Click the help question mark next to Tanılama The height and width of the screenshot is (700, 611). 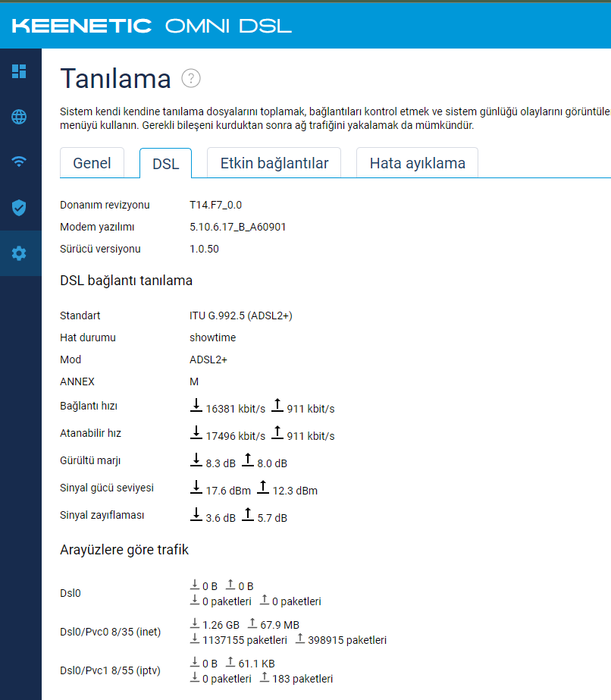(191, 79)
